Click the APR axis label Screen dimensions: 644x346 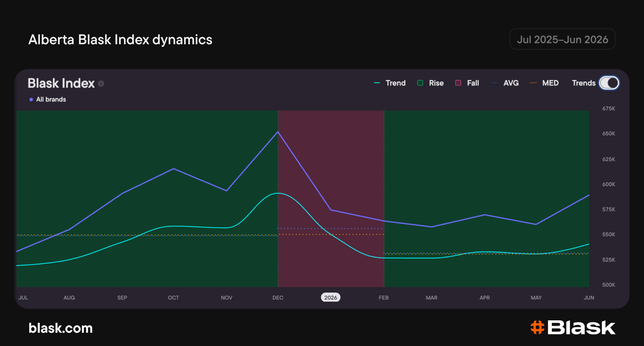pyautogui.click(x=485, y=298)
